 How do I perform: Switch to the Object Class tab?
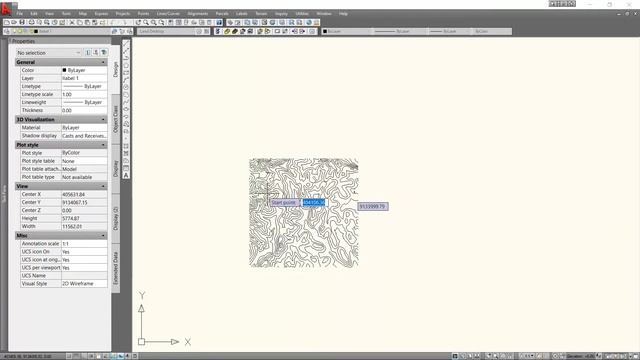(x=116, y=119)
